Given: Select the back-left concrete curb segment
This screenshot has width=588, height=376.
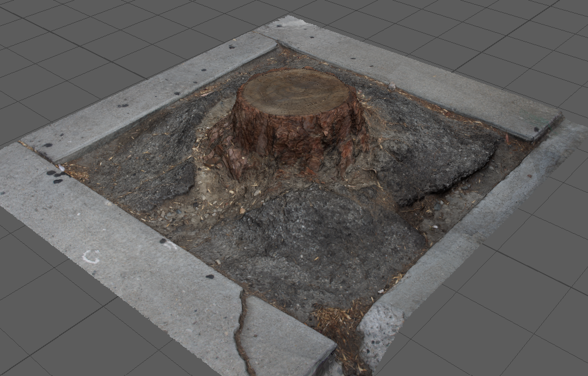Looking at the screenshot, I should coord(146,94).
